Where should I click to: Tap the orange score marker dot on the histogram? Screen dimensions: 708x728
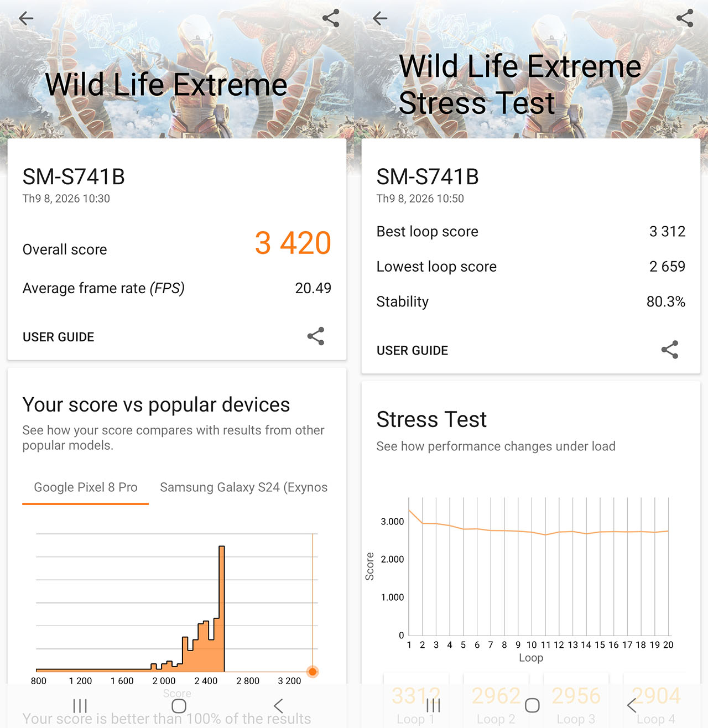313,672
